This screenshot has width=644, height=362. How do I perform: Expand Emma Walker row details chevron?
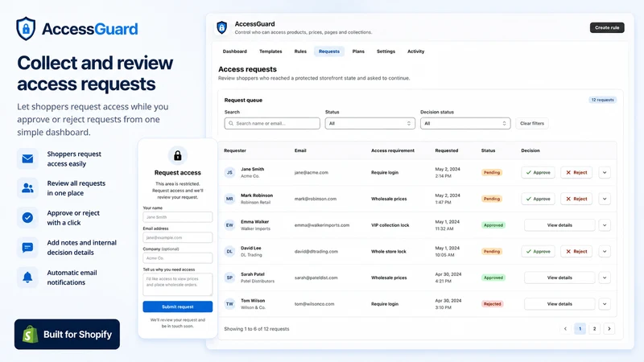pos(605,225)
